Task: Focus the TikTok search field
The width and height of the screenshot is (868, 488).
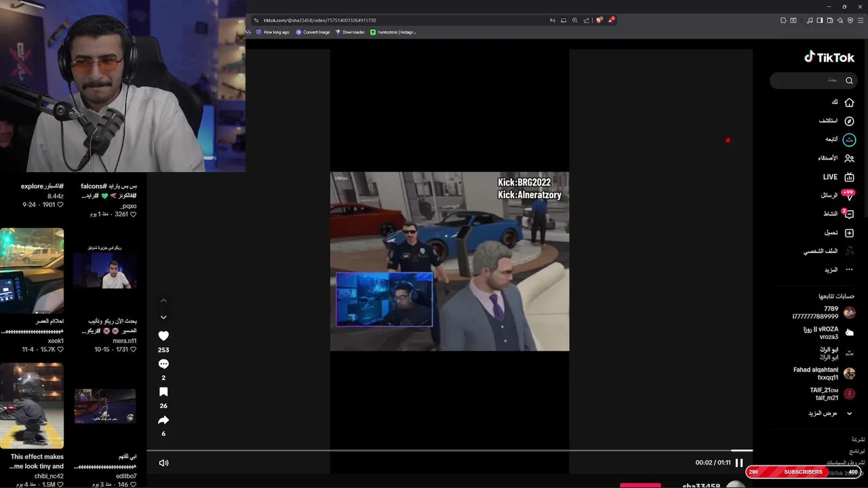Action: pos(813,80)
